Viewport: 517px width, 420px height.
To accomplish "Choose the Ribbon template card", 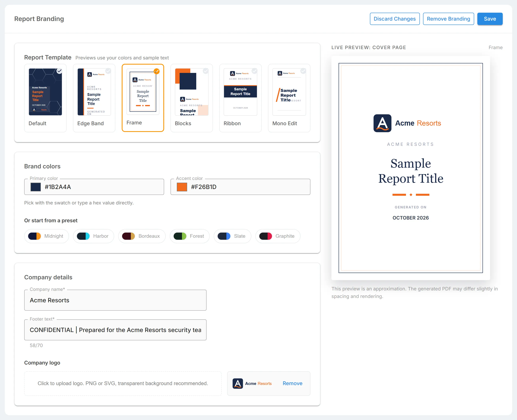I will point(240,98).
